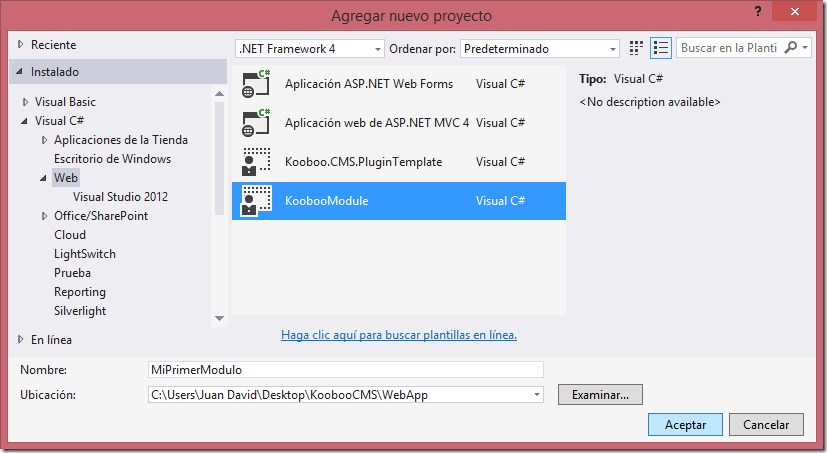Viewport: 827px width, 453px height.
Task: Click the Examinar... button
Action: point(600,394)
